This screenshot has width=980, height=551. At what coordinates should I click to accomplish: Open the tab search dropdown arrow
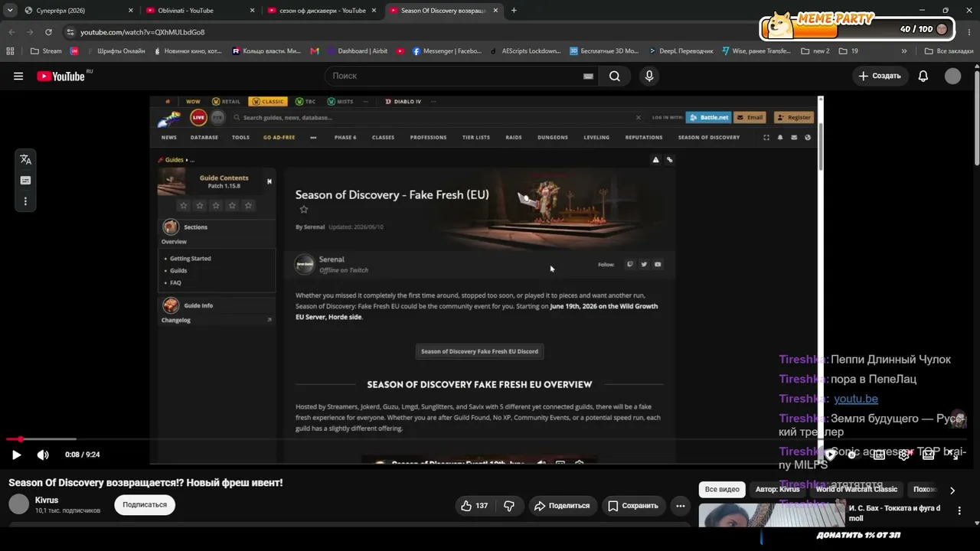pos(9,11)
